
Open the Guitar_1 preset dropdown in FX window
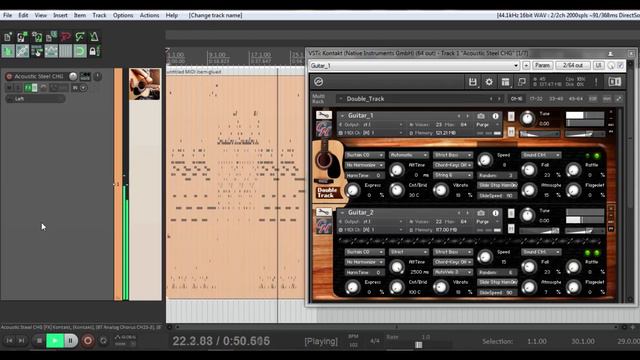click(414, 66)
